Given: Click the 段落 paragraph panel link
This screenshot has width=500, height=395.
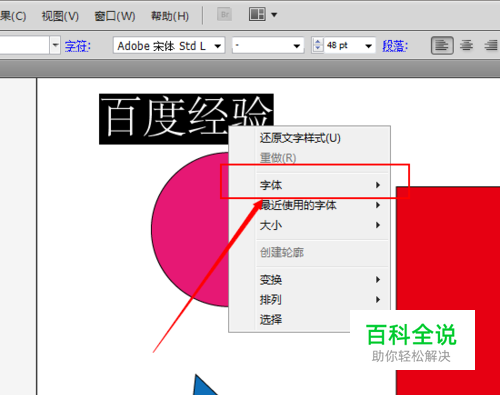Looking at the screenshot, I should click(395, 46).
